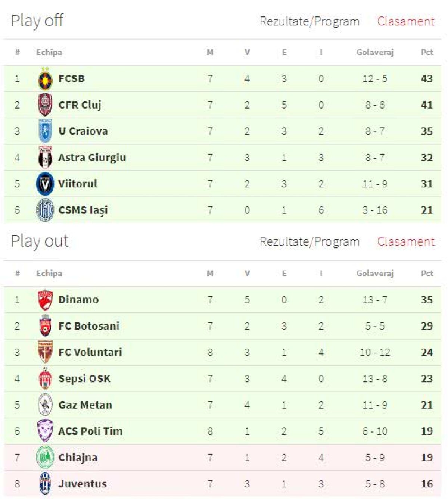Click the CFR Cluj club crest
The height and width of the screenshot is (499, 448).
(x=45, y=105)
